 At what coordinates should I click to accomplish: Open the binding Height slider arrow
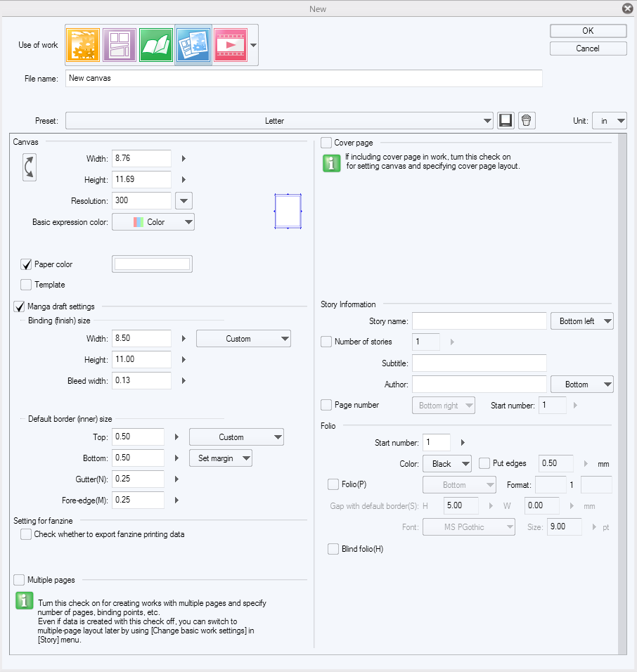click(184, 360)
